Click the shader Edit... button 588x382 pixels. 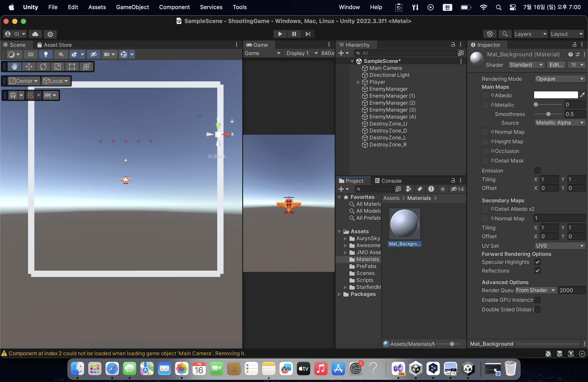(x=556, y=65)
